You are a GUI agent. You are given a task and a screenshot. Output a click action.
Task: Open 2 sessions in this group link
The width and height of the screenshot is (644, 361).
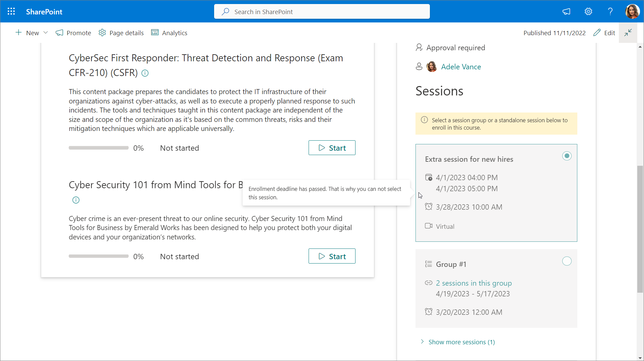pos(473,283)
